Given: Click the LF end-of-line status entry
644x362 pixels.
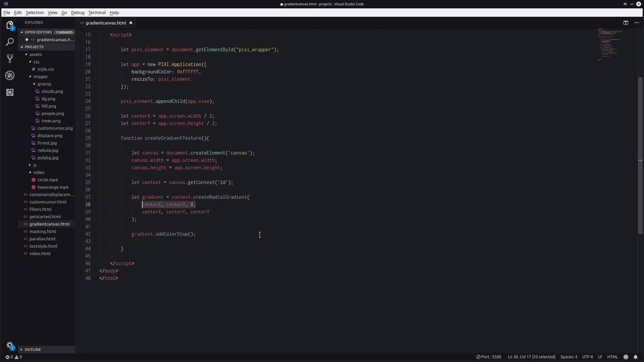Looking at the screenshot, I should point(600,357).
